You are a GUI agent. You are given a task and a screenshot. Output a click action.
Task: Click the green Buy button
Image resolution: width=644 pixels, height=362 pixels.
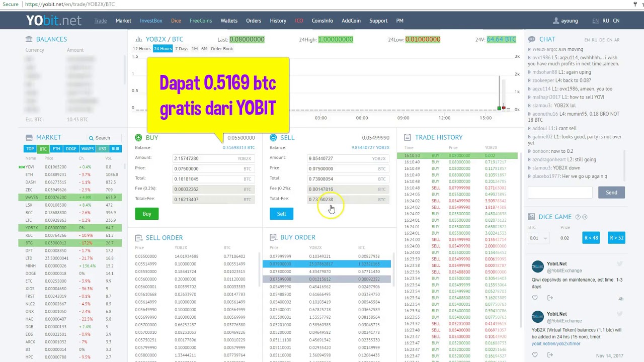(x=147, y=214)
